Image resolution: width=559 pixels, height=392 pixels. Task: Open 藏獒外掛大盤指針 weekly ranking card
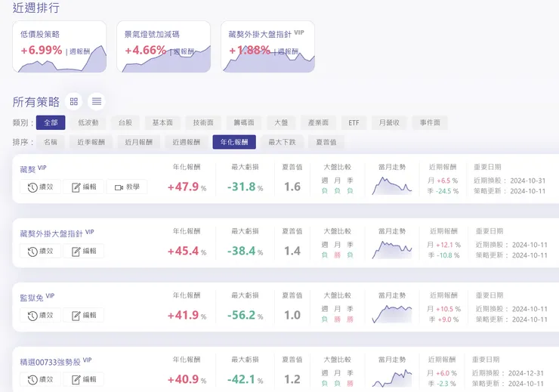click(267, 47)
